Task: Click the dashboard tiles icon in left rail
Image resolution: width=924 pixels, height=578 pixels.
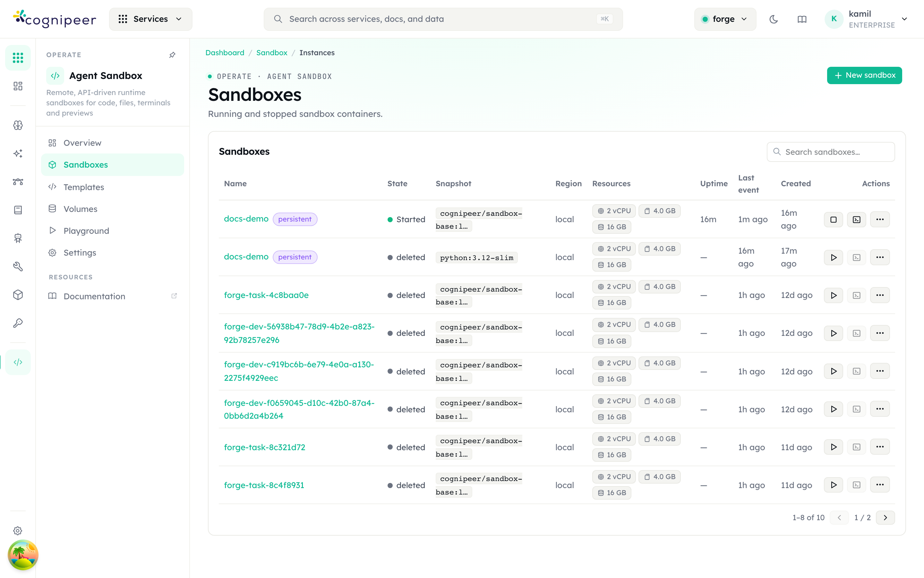Action: click(x=18, y=86)
